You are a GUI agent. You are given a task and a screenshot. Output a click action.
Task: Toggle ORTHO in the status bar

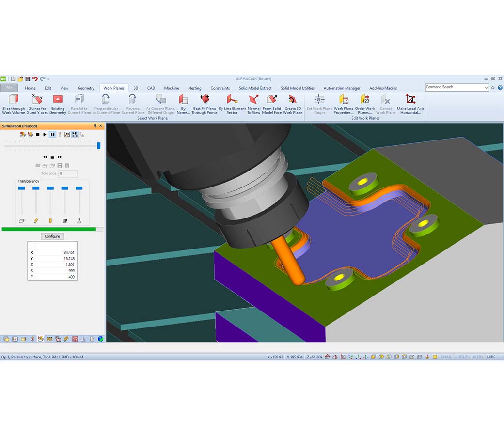click(x=462, y=357)
